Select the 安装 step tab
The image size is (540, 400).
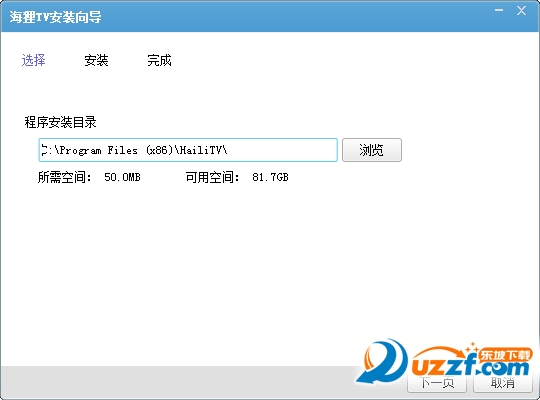point(96,60)
